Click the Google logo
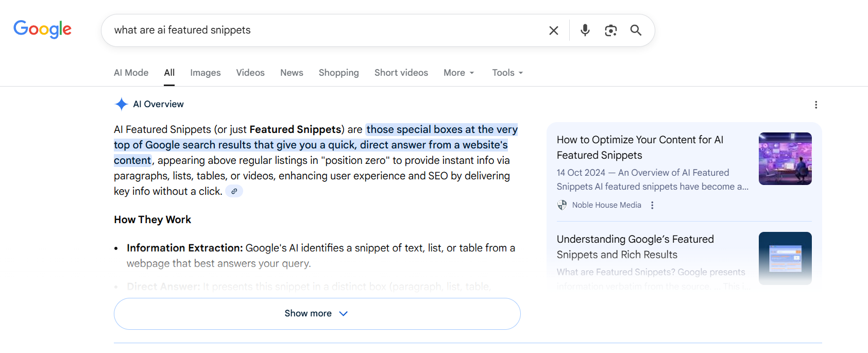The image size is (868, 353). 42,29
